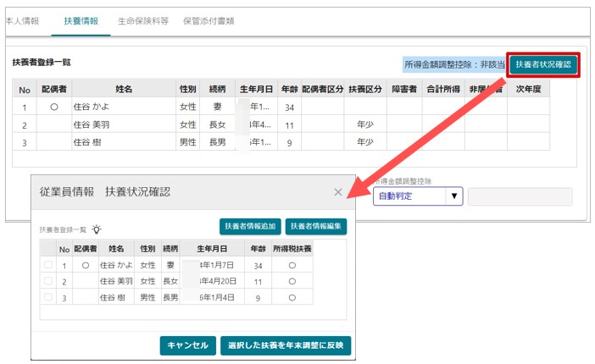Switch to the 保管添付書類 tab
This screenshot has width=595, height=364.
click(209, 21)
